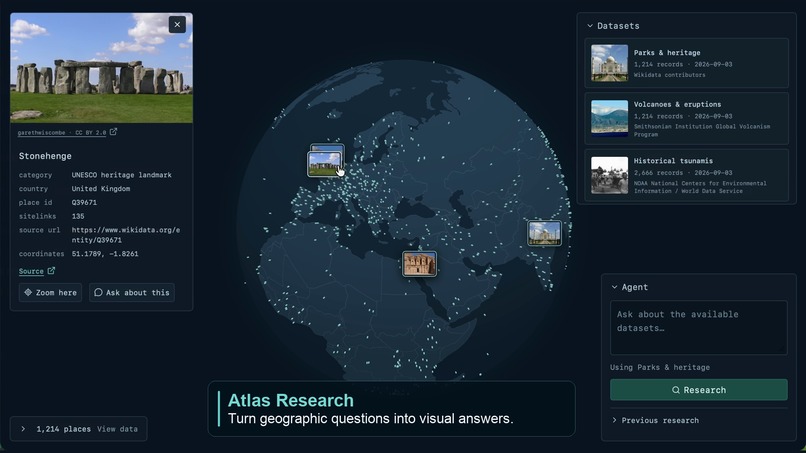806x453 pixels.
Task: Select the Parks & heritage dataset
Action: [x=686, y=63]
